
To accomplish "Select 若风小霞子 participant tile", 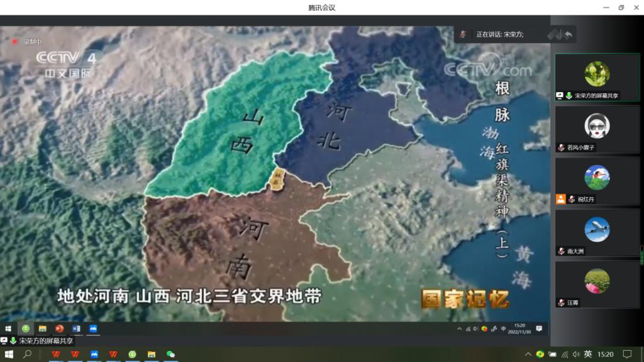I will [597, 128].
